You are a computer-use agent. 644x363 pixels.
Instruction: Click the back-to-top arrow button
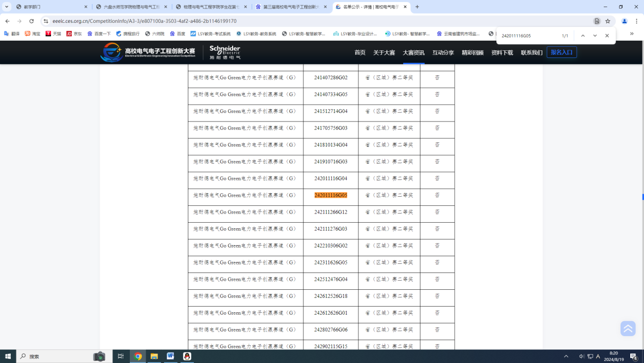coord(628,328)
